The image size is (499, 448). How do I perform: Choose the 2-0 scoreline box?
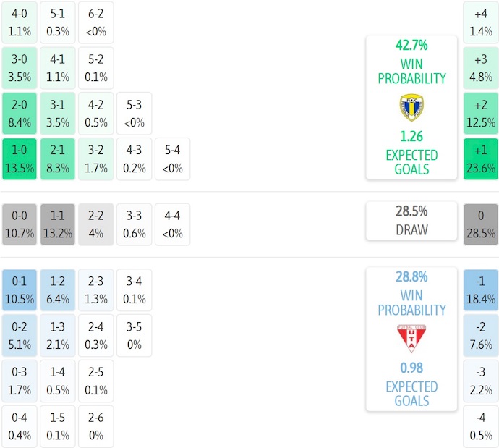[x=20, y=114]
